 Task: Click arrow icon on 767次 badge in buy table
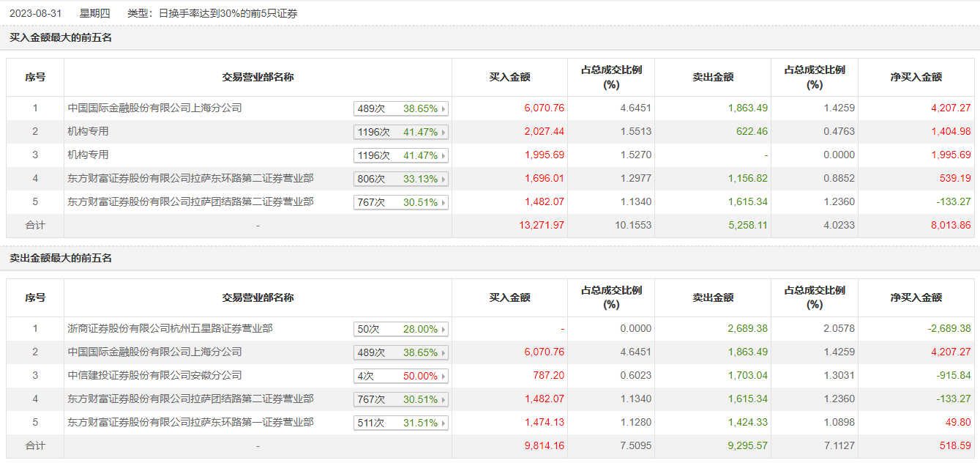[x=444, y=203]
